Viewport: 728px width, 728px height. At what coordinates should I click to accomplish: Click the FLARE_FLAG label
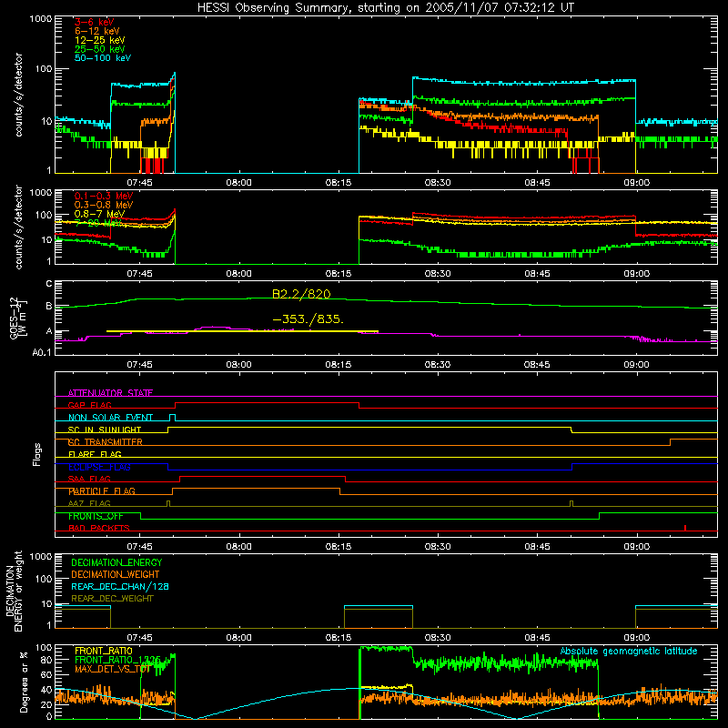click(95, 454)
